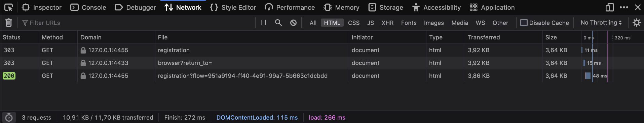
Task: Toggle responsive design mode icon
Action: (x=610, y=7)
